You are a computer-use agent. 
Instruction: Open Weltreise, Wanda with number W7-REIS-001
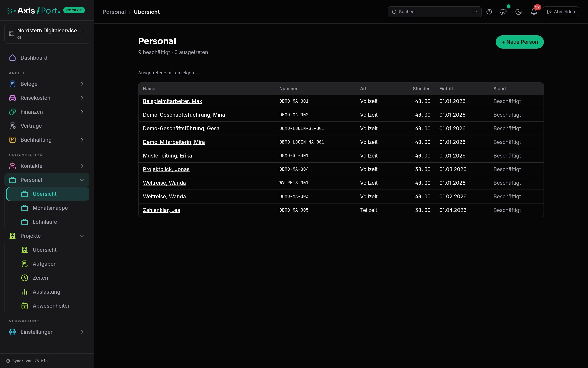164,183
